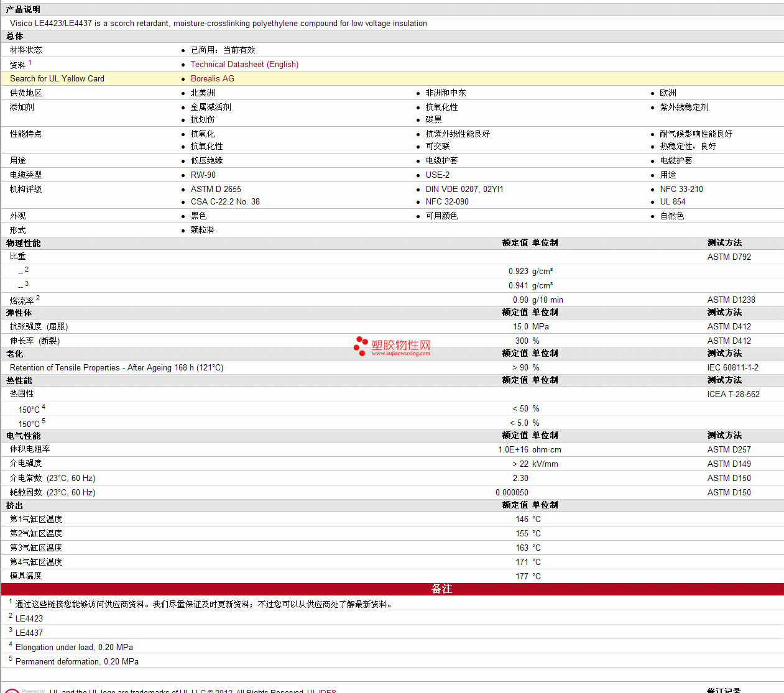Select the appearance value '黑色'
Screen dimensions: 784x693
(198, 216)
